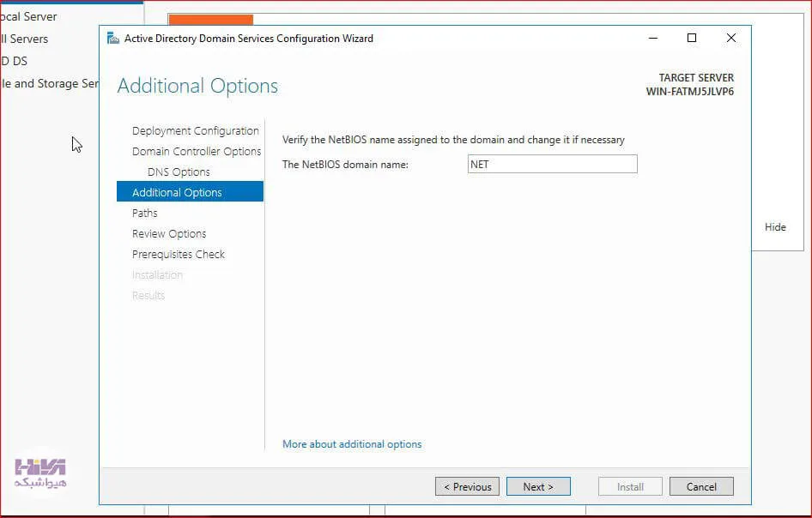Open More about additional options link
Image resolution: width=812 pixels, height=518 pixels.
tap(352, 444)
